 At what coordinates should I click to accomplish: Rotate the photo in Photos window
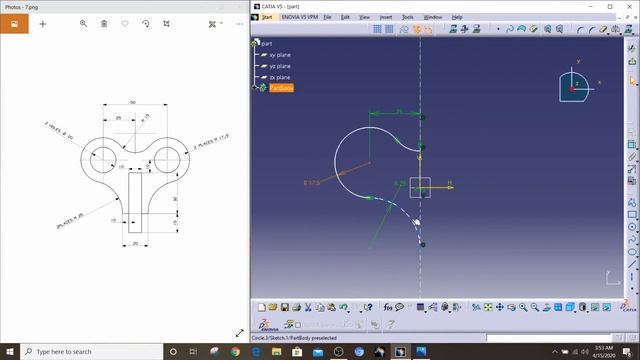tap(146, 24)
